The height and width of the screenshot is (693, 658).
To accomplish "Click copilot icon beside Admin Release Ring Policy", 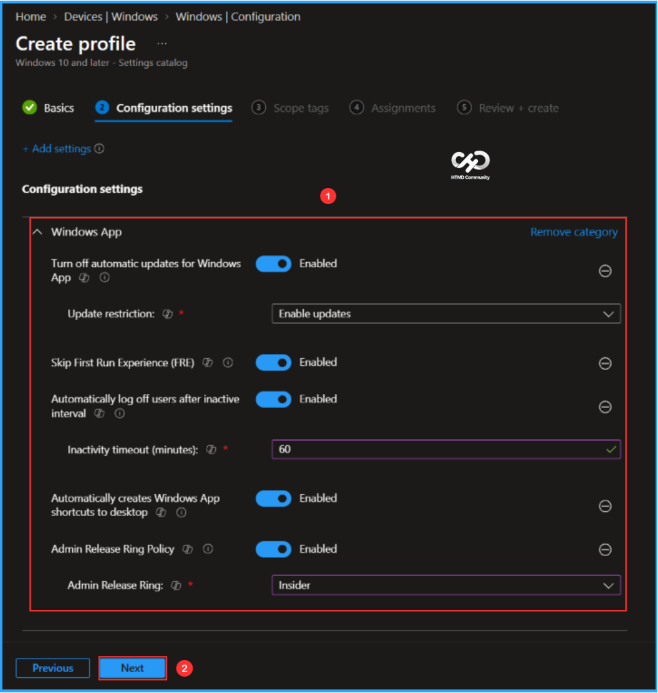I will click(x=188, y=549).
